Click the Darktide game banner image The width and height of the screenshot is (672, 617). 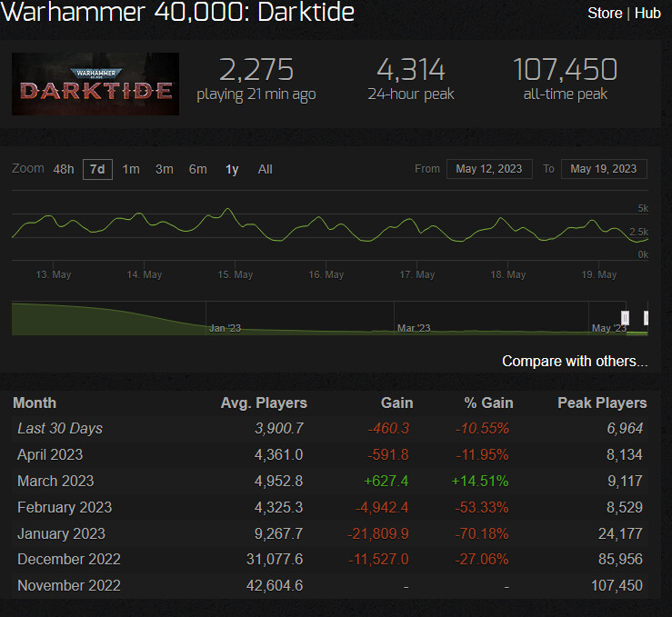click(x=95, y=84)
